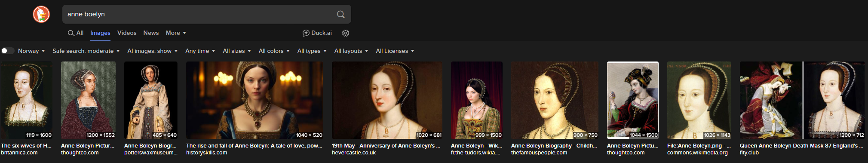Open Duck.ai chat
Screen dimensions: 868x163
(317, 33)
